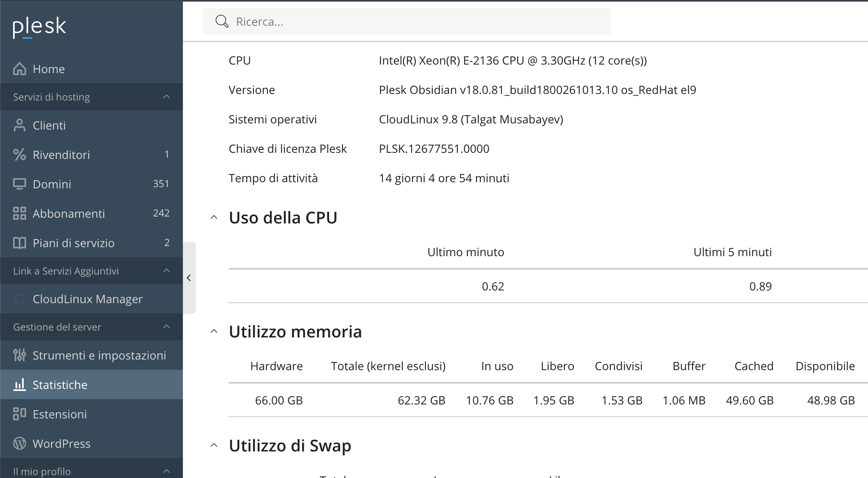This screenshot has width=868, height=478.
Task: Click the Piani di servizio count 2
Action: [x=167, y=243]
